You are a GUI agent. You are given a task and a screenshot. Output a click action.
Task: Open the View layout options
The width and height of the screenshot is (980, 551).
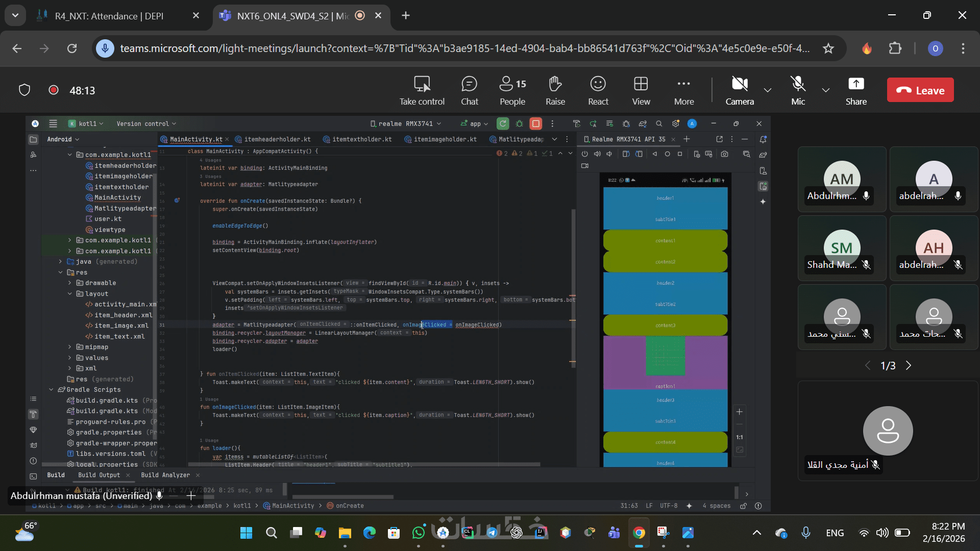(x=641, y=90)
